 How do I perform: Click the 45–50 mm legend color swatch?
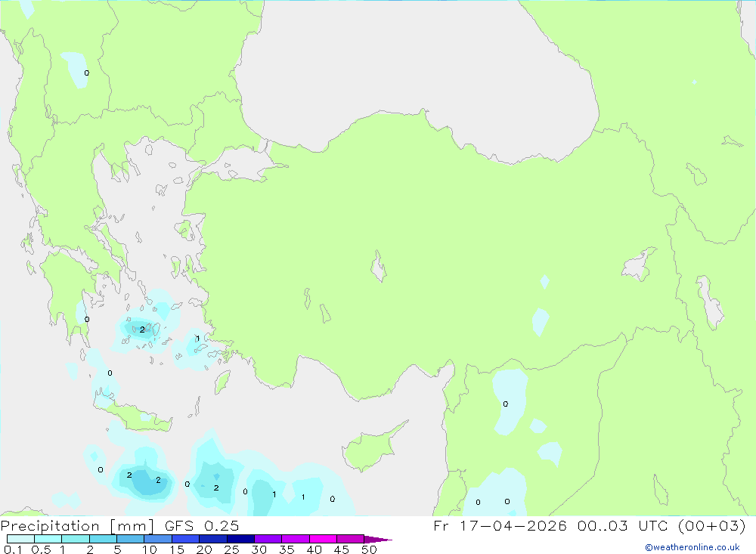click(x=350, y=539)
